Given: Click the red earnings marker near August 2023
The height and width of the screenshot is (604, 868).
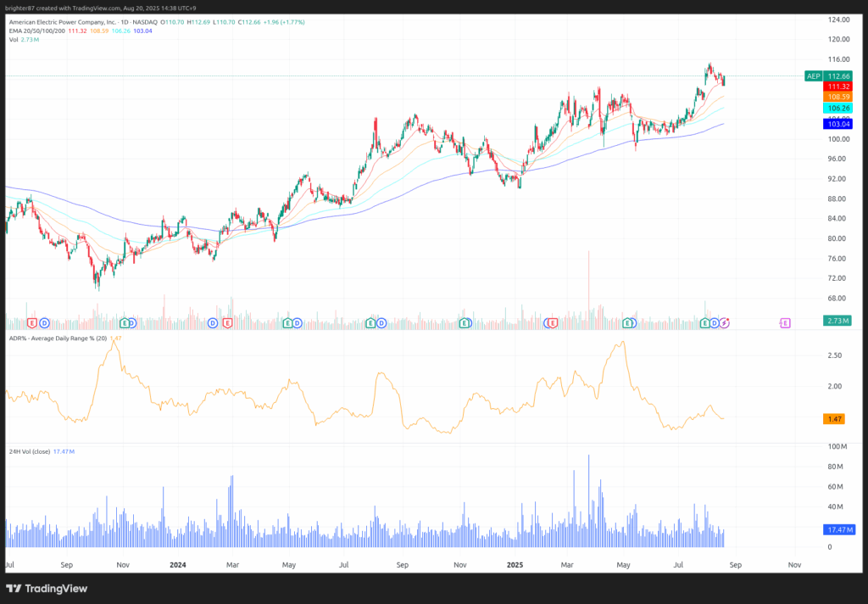Looking at the screenshot, I should (32, 323).
